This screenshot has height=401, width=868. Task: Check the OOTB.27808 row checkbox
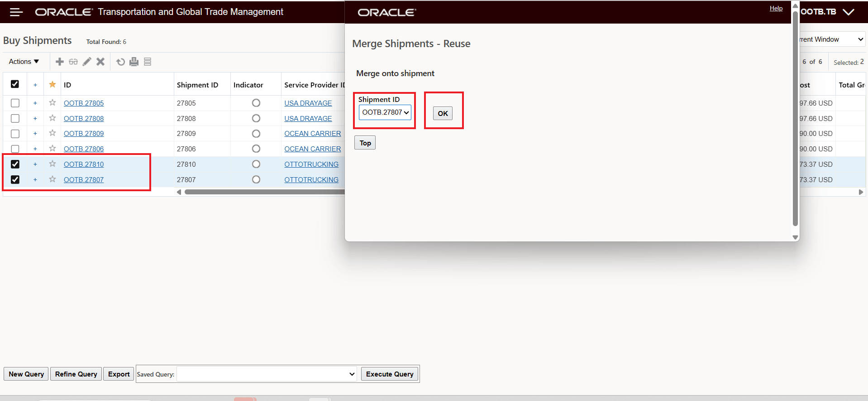[15, 119]
